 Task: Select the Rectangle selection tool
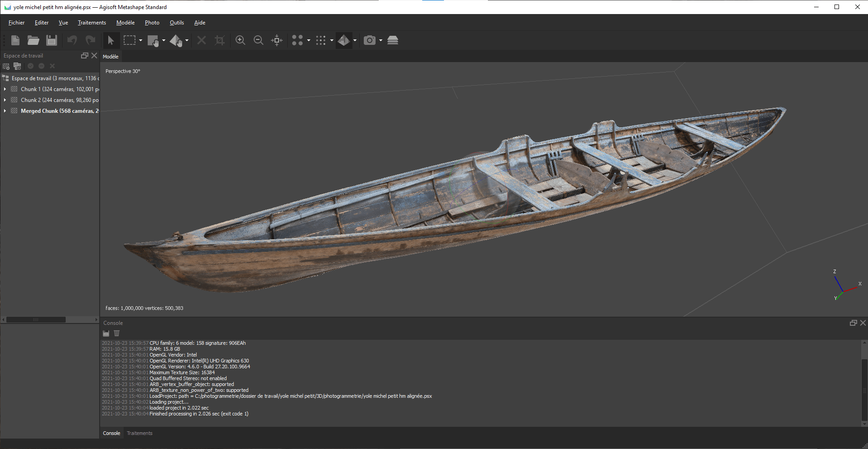pos(130,40)
